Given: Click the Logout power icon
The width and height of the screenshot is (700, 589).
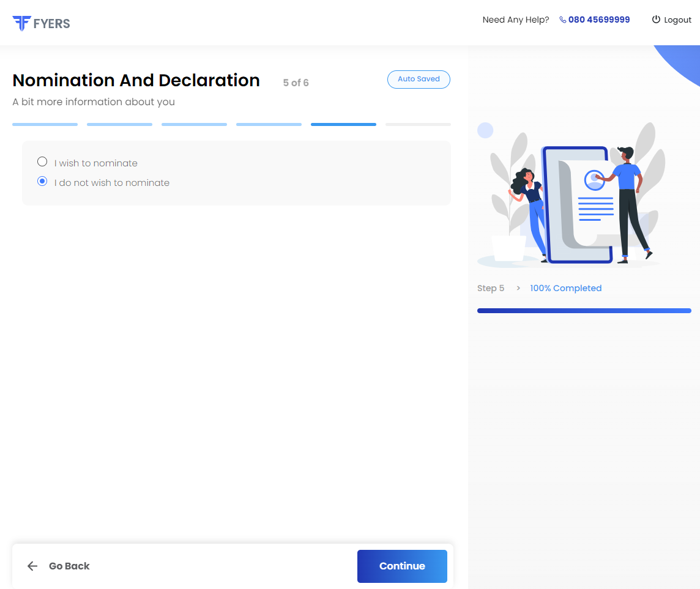Looking at the screenshot, I should (656, 19).
